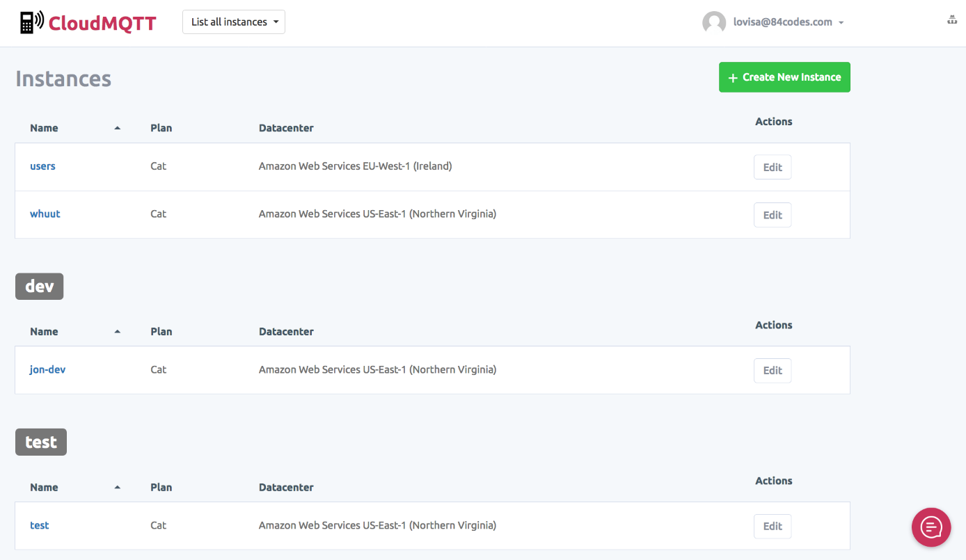Create a new instance
The height and width of the screenshot is (560, 966).
tap(784, 77)
